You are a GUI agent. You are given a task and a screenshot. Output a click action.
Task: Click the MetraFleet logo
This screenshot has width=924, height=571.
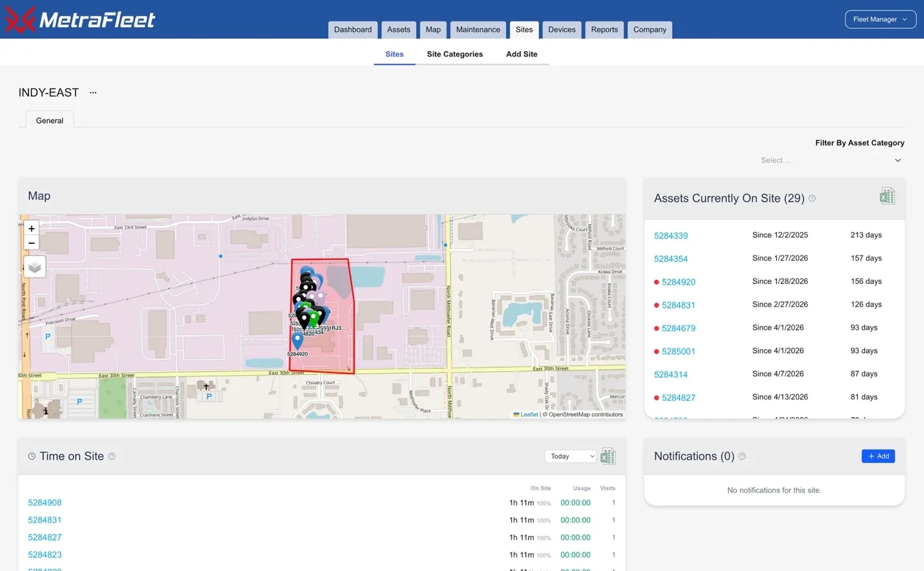(x=80, y=19)
